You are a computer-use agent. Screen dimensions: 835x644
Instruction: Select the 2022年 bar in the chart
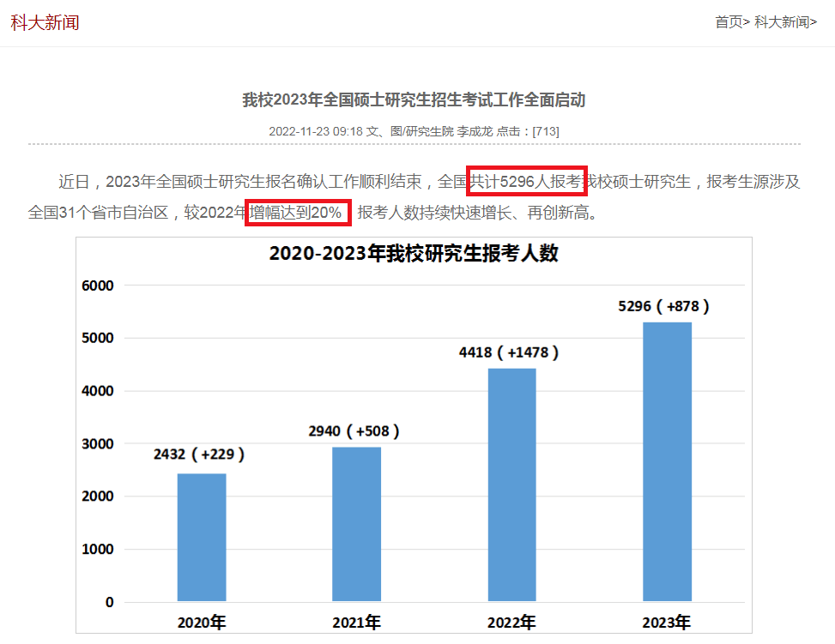coord(511,484)
